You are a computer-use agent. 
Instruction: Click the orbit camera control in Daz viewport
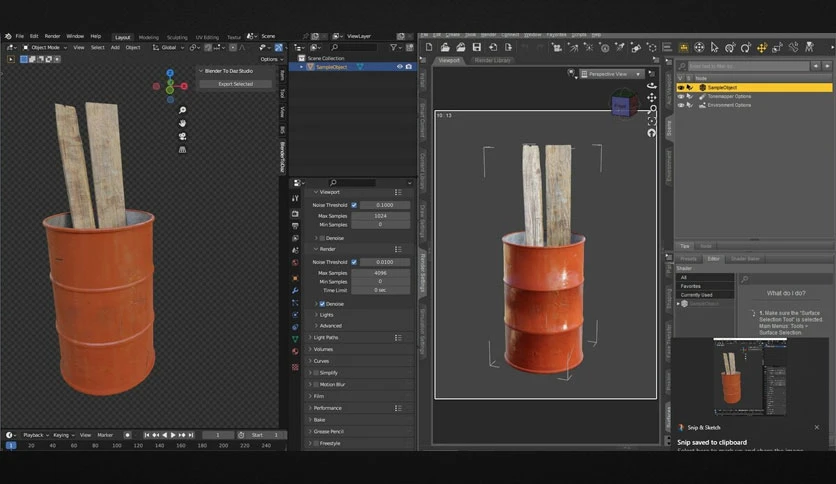[x=652, y=85]
